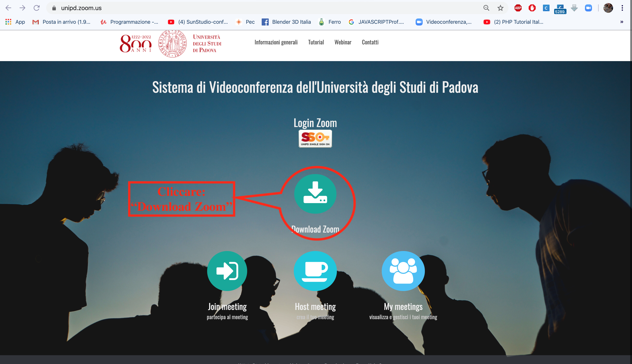632x364 pixels.
Task: Click the Host meeting title
Action: click(x=315, y=307)
